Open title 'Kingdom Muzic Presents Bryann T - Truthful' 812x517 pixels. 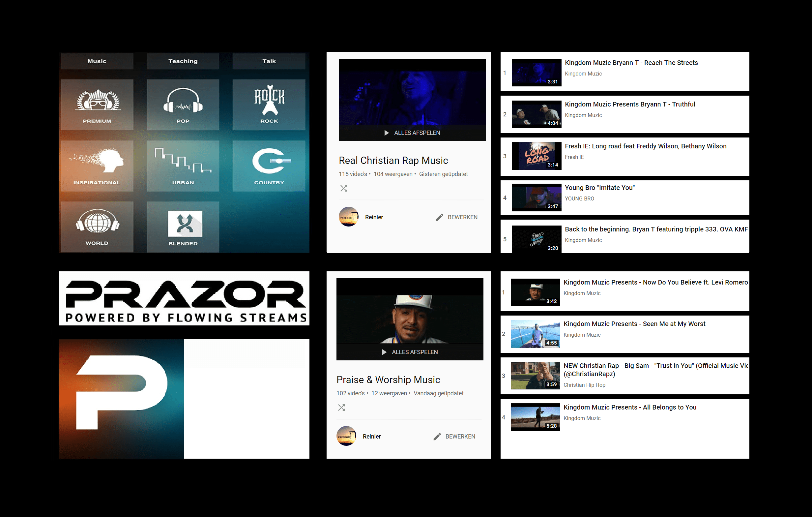[630, 104]
